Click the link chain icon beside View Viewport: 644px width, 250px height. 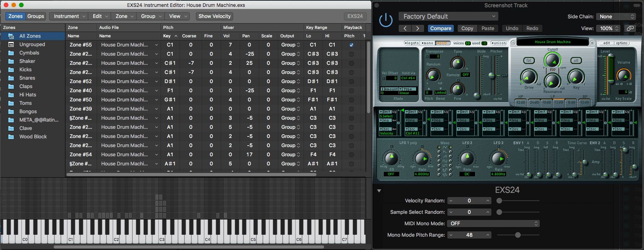coord(630,28)
